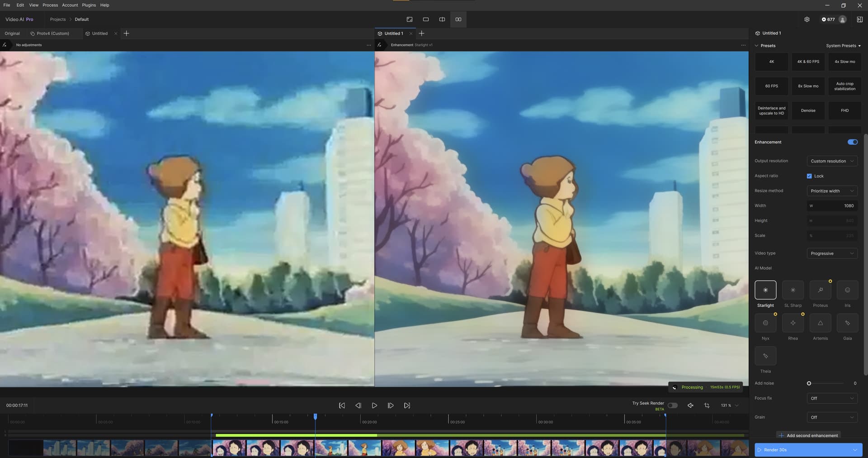Select the Starlight AI model icon
The width and height of the screenshot is (868, 458).
click(x=765, y=290)
